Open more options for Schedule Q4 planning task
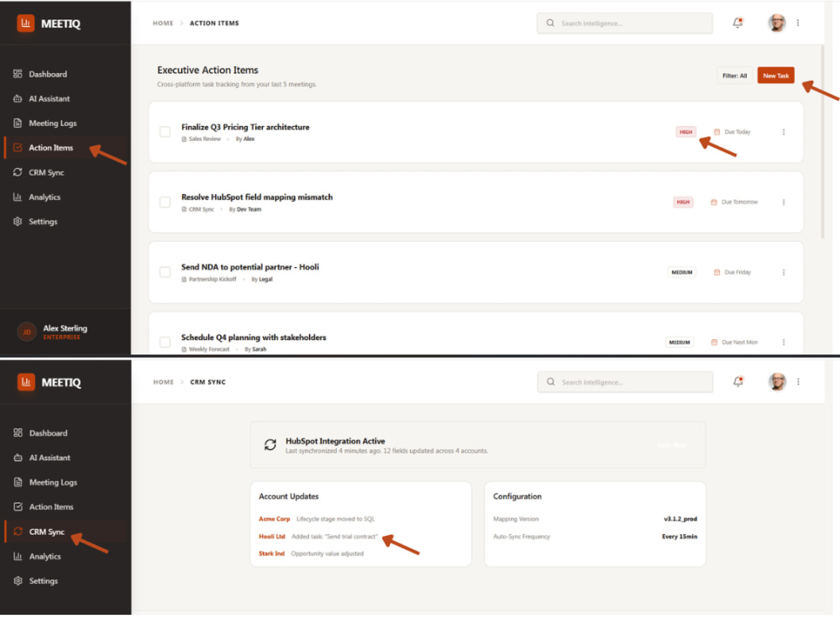 (x=784, y=342)
